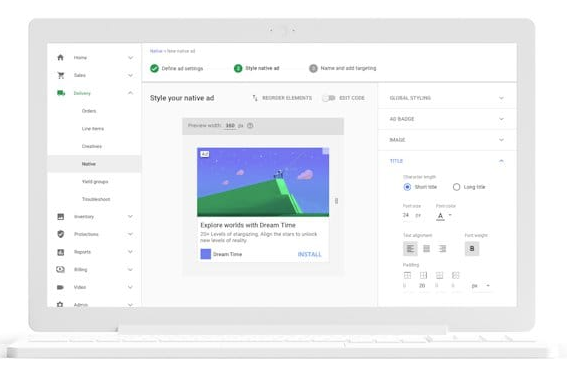This screenshot has height=381, width=567.
Task: Expand the Inventory menu chevron
Action: point(131,217)
